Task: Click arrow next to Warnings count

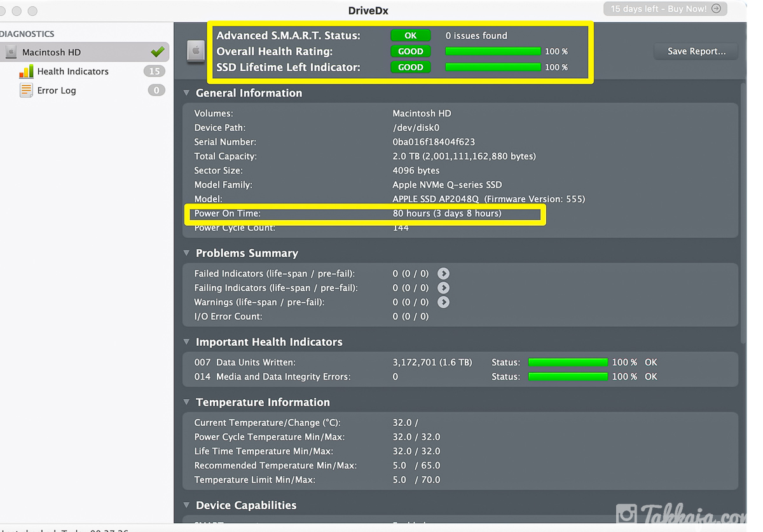Action: tap(443, 302)
